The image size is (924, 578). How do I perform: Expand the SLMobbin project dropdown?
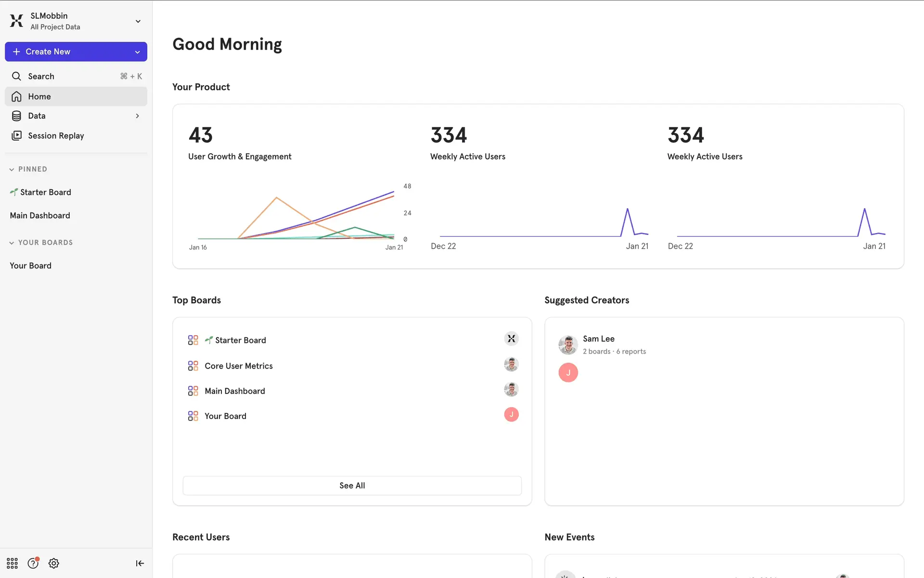tap(138, 21)
